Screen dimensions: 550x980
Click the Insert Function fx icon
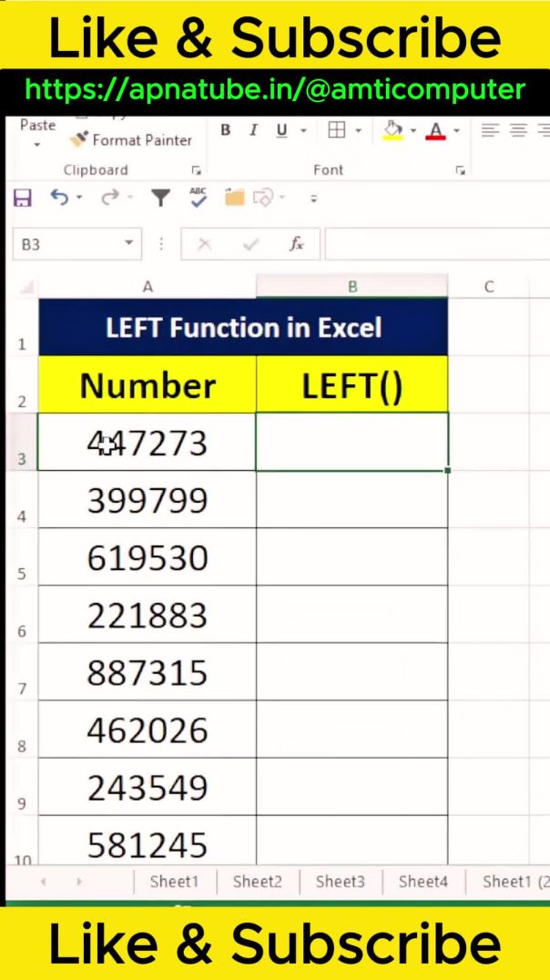pyautogui.click(x=296, y=244)
